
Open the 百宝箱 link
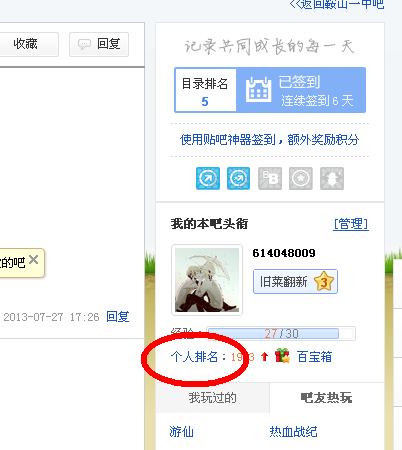pos(314,357)
